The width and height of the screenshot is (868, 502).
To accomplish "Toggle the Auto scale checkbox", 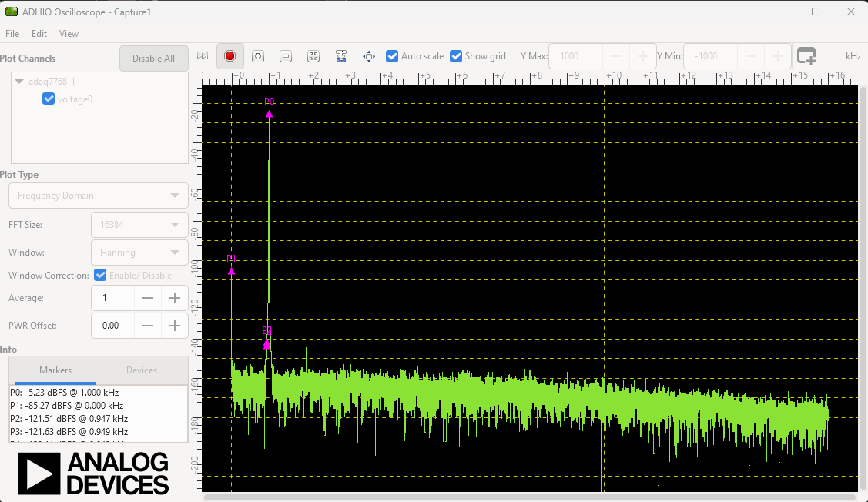I will click(392, 56).
